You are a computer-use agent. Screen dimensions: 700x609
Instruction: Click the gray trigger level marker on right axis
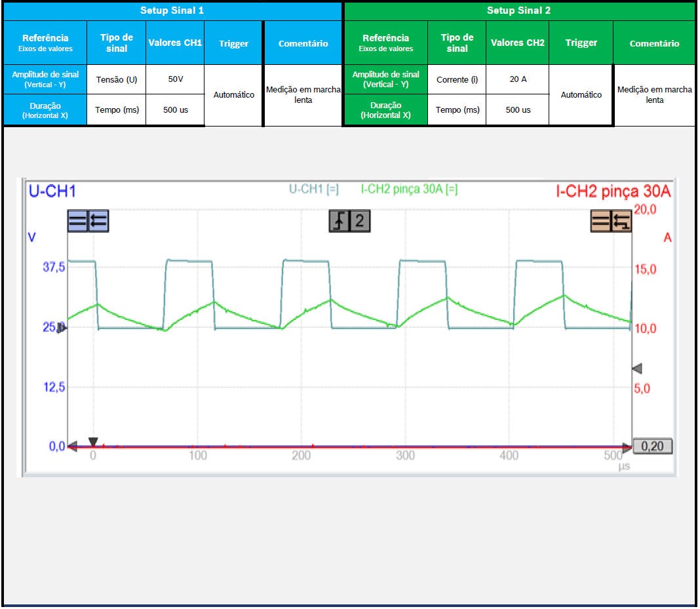coord(636,368)
